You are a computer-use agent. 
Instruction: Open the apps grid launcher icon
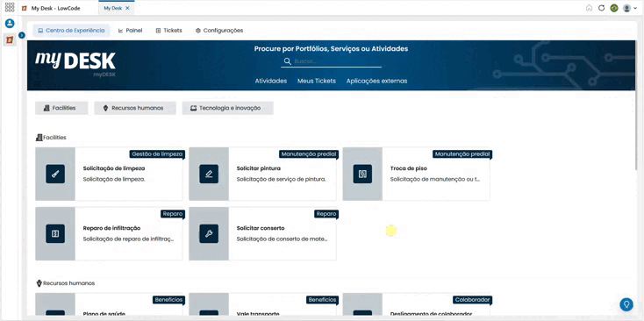(10, 7)
